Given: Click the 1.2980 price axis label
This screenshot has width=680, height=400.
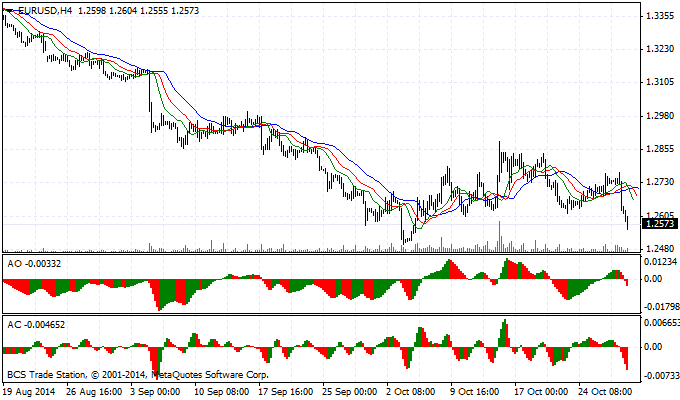Looking at the screenshot, I should 660,116.
